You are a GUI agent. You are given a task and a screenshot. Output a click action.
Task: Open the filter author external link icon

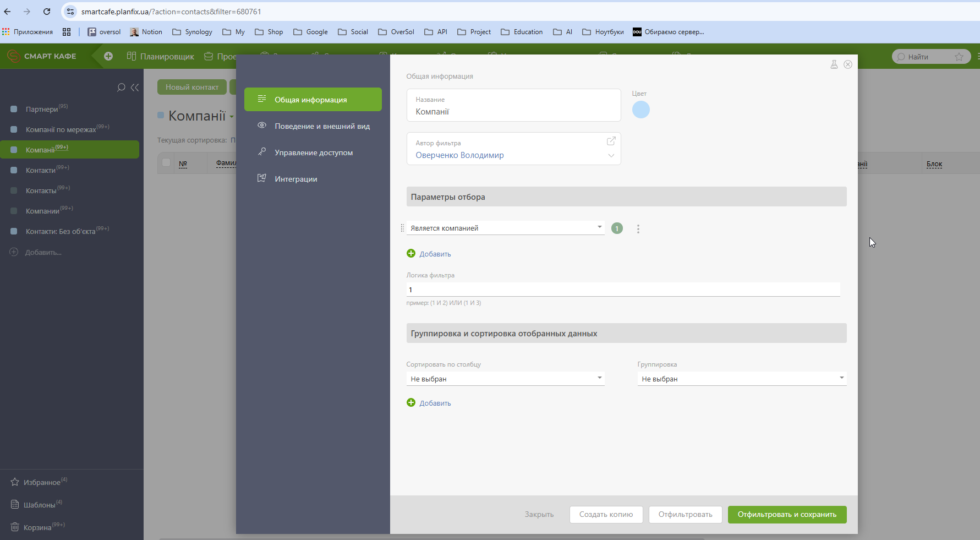click(611, 141)
